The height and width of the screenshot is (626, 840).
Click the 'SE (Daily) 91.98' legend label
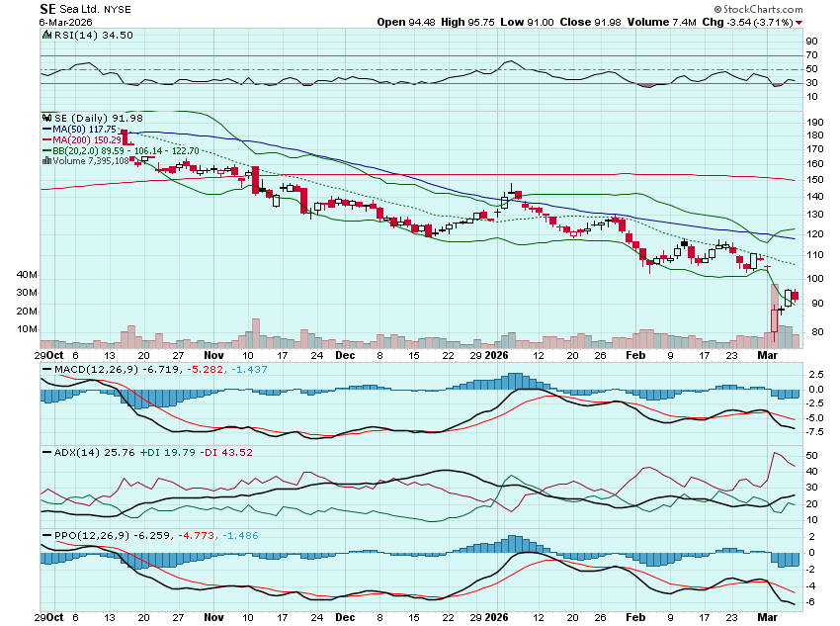(x=99, y=118)
